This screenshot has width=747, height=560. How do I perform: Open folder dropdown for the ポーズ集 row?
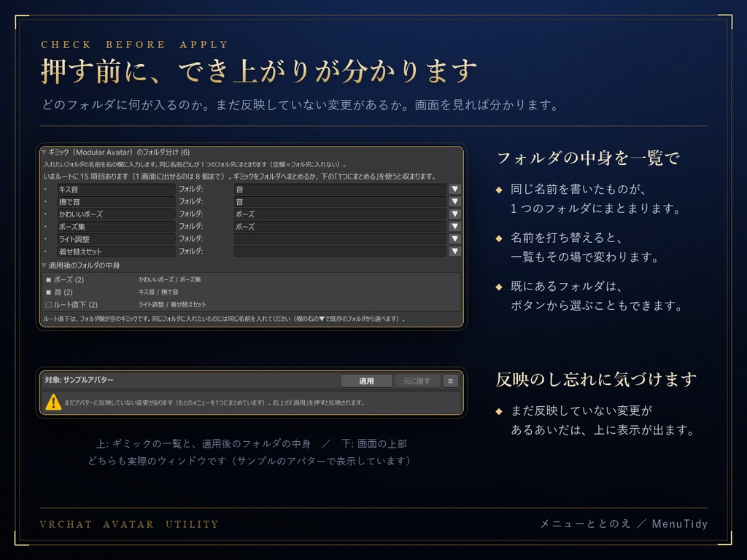[x=454, y=226]
